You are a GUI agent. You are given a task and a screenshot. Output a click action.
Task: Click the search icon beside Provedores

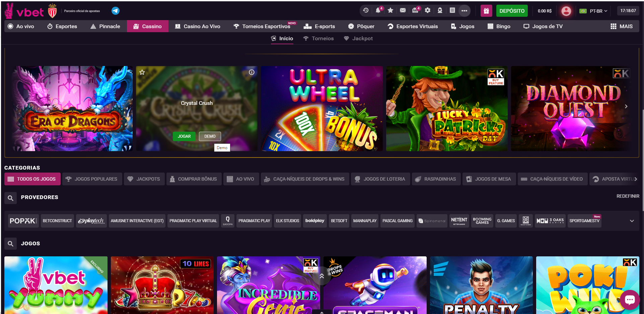pos(10,198)
